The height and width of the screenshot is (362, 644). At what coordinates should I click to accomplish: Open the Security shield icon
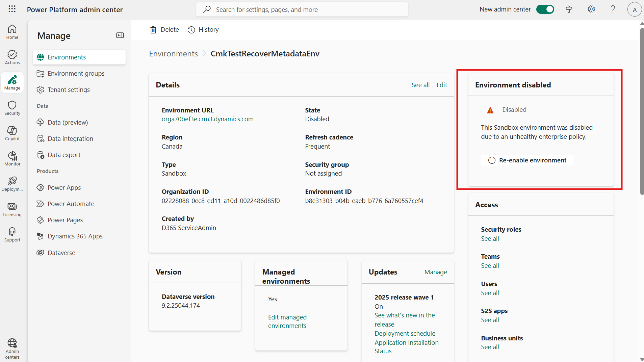[12, 108]
